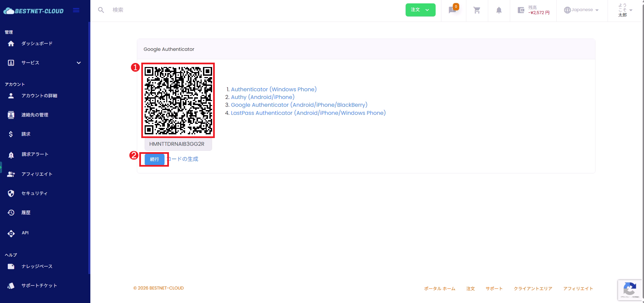Viewport: 644px width, 303px height.
Task: Click the shopping cart icon
Action: point(477,10)
